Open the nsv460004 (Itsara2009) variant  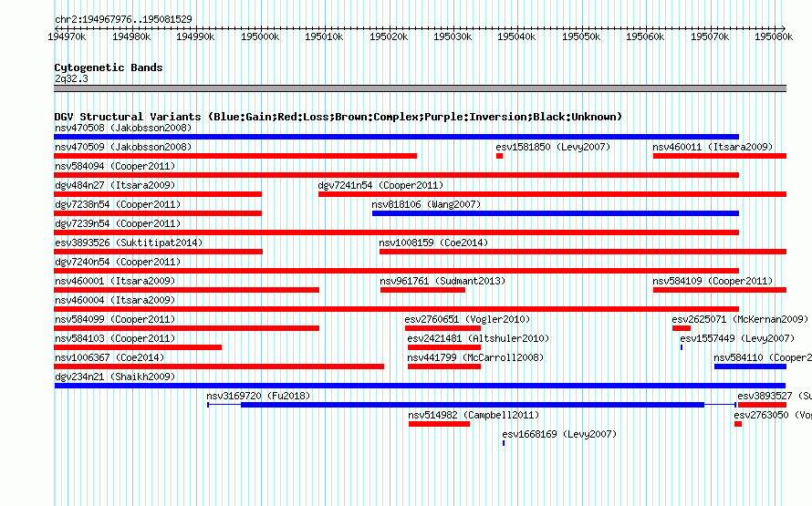[x=115, y=300]
